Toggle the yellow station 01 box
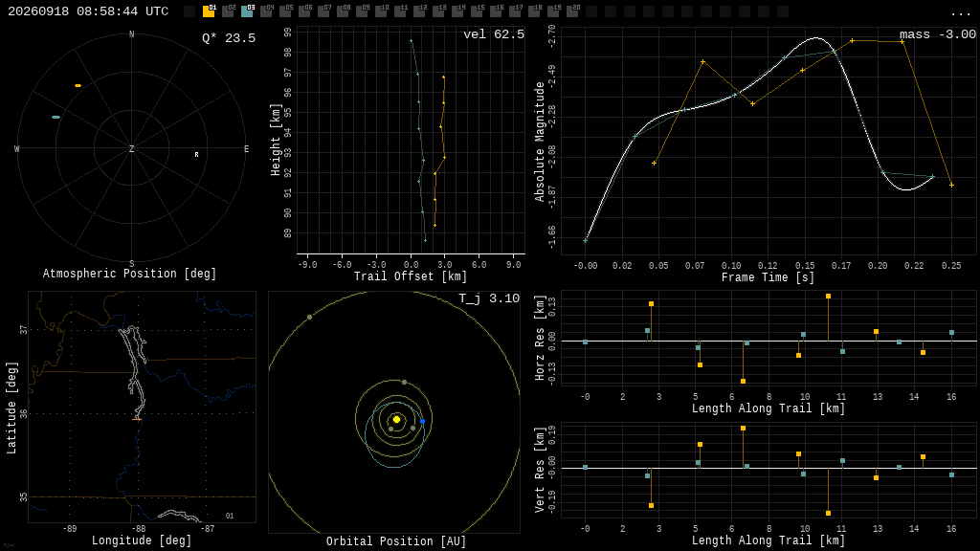Viewport: 980px width, 551px height. [209, 11]
